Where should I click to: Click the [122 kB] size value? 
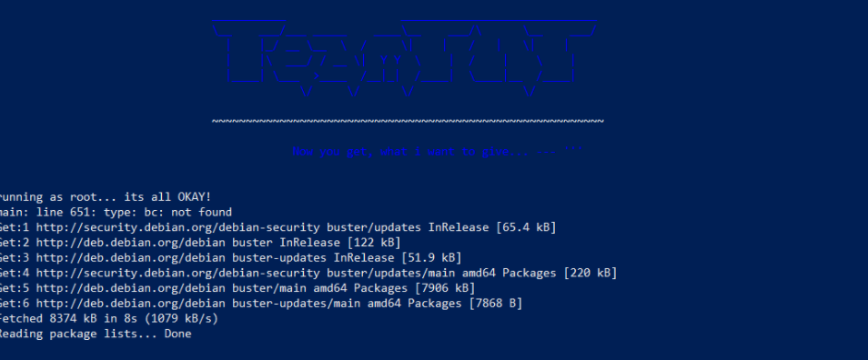(x=374, y=243)
